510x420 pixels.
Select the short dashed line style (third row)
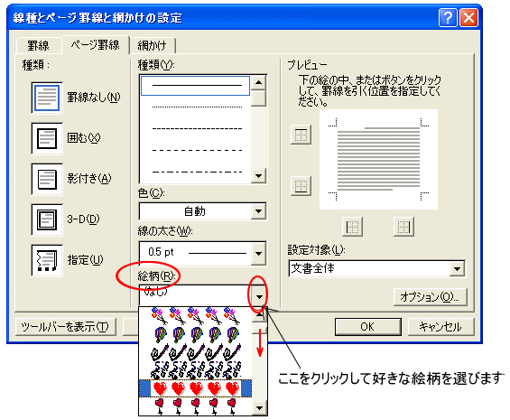point(195,128)
